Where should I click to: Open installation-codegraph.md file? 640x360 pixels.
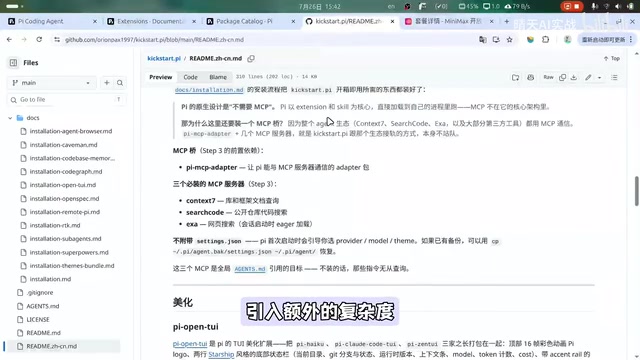(66, 171)
